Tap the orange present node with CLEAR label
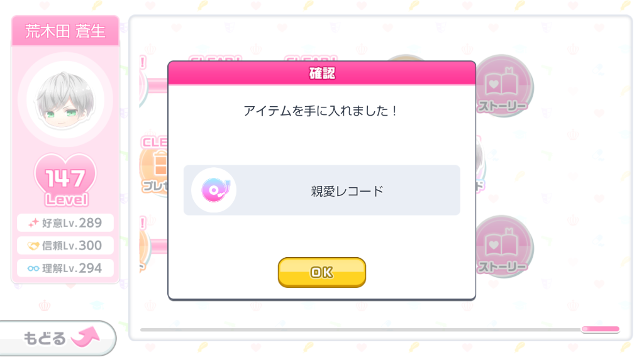This screenshot has height=362, width=644. point(154,166)
